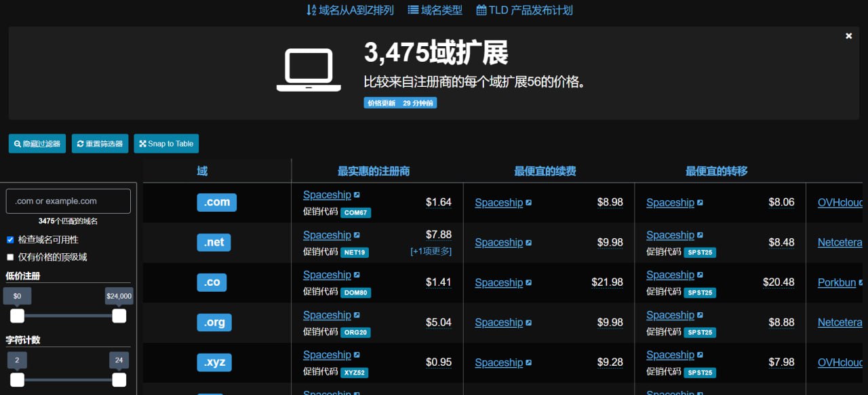Image resolution: width=868 pixels, height=395 pixels.
Task: Open external-link icon for .xyz cheapest transfer Spaceship
Action: 700,355
